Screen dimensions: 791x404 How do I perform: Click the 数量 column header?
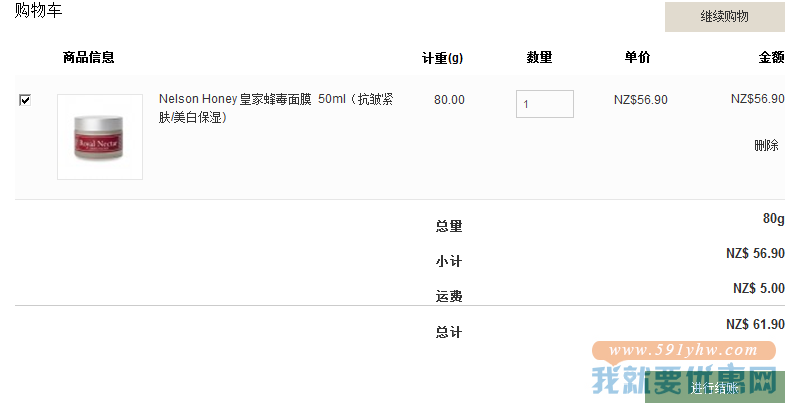(x=539, y=57)
